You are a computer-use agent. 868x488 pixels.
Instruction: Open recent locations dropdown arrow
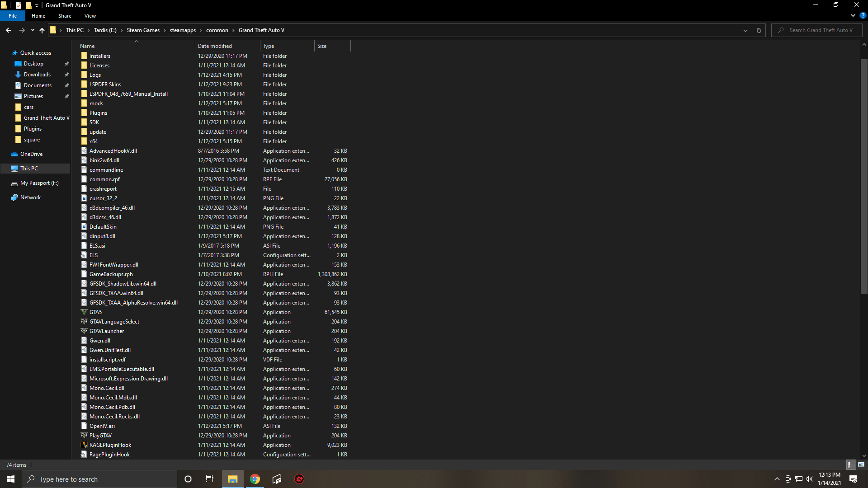click(33, 30)
